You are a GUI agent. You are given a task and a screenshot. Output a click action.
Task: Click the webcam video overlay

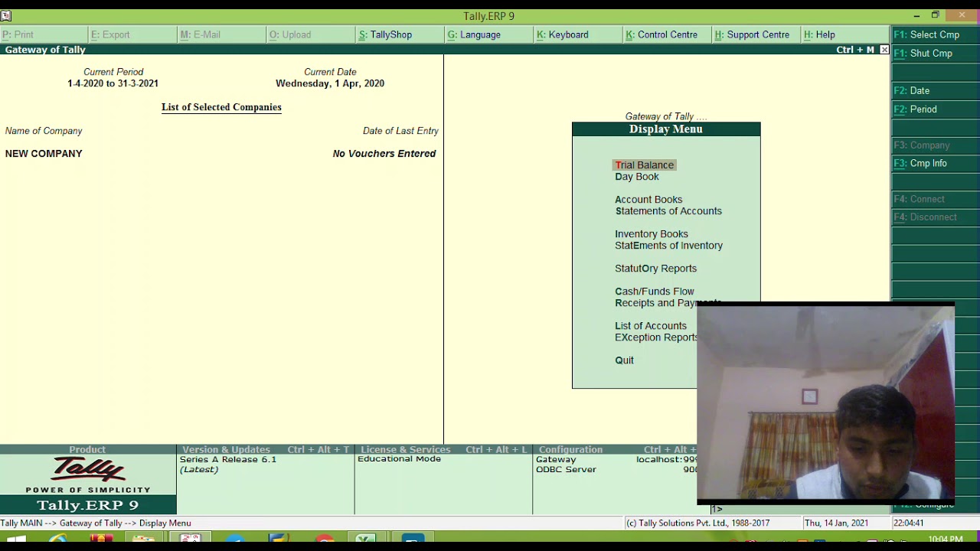pyautogui.click(x=825, y=403)
